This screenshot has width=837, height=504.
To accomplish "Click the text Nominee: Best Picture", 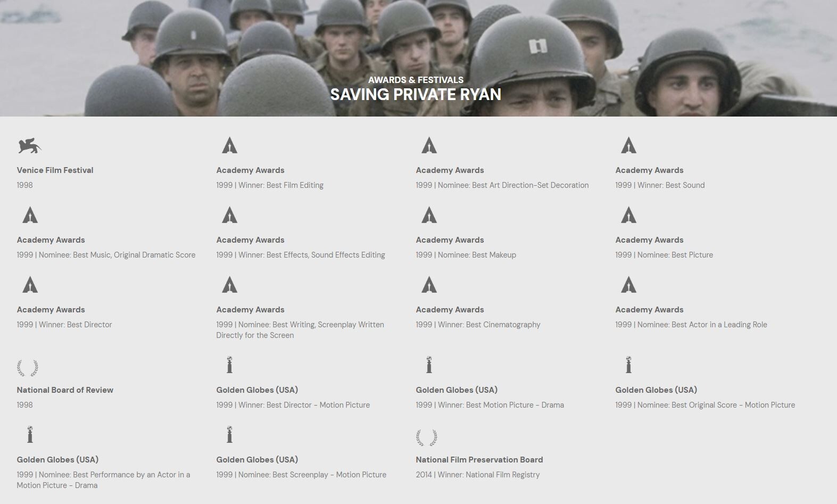I will coord(675,255).
